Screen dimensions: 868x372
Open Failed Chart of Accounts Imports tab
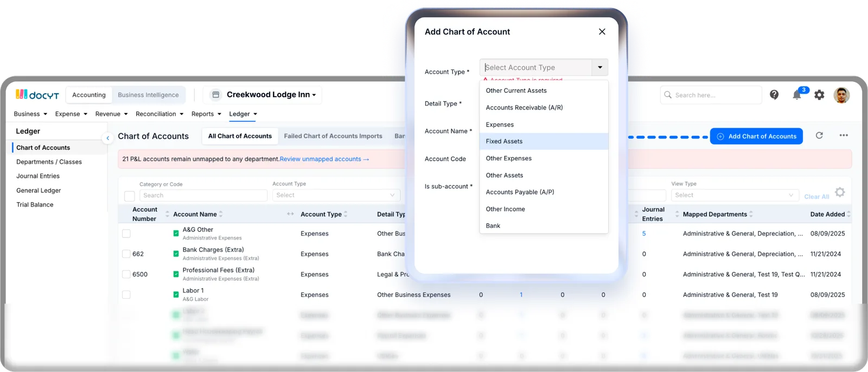point(333,136)
